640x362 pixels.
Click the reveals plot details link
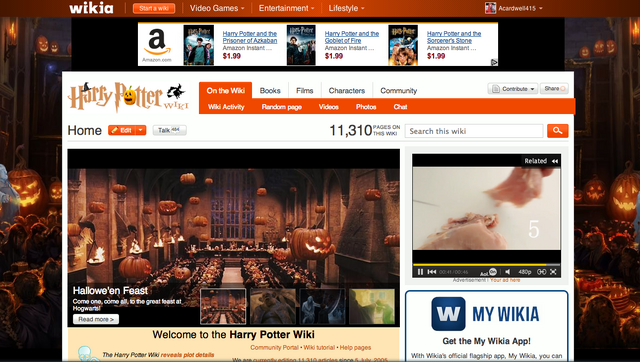point(187,355)
